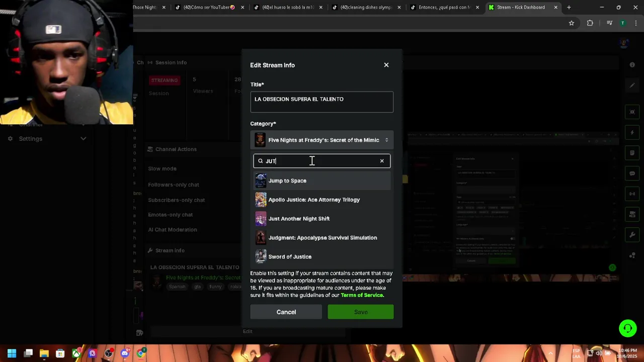Open File Explorer from the taskbar
Screen dimensions: 644x362
point(44,353)
